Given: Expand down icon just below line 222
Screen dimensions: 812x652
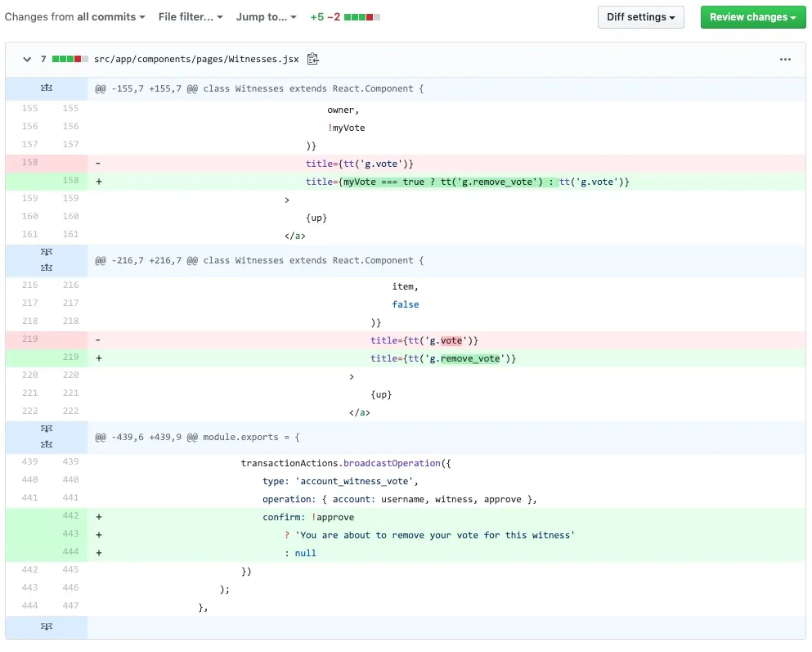Looking at the screenshot, I should (47, 429).
